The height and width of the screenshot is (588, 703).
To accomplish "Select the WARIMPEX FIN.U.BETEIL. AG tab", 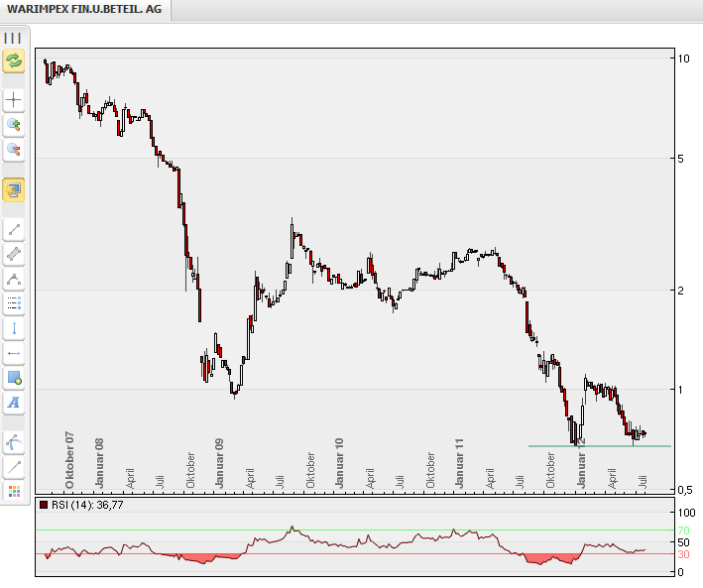I will pos(84,9).
